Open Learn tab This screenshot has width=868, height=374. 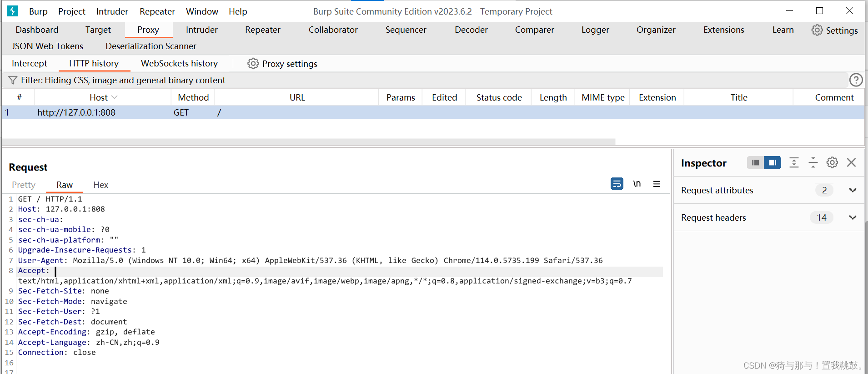pyautogui.click(x=783, y=30)
